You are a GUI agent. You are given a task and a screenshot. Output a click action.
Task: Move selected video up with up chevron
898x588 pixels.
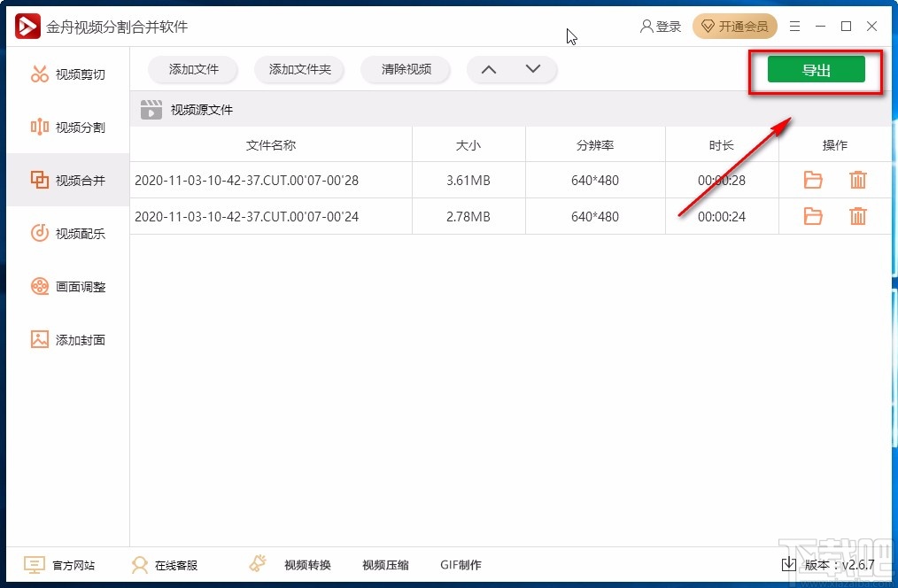tap(488, 67)
